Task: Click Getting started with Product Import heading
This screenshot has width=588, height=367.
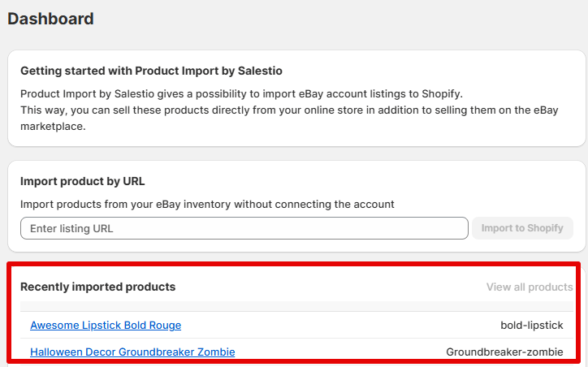Action: point(151,71)
